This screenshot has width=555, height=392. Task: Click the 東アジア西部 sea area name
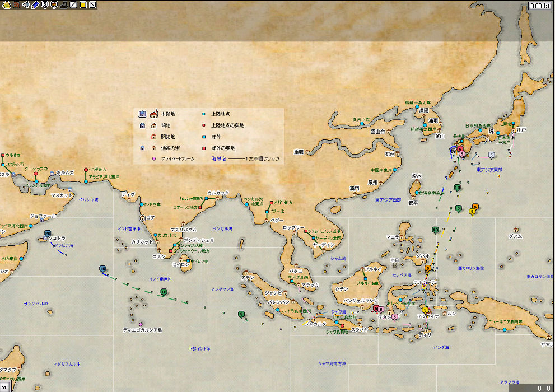click(x=388, y=200)
